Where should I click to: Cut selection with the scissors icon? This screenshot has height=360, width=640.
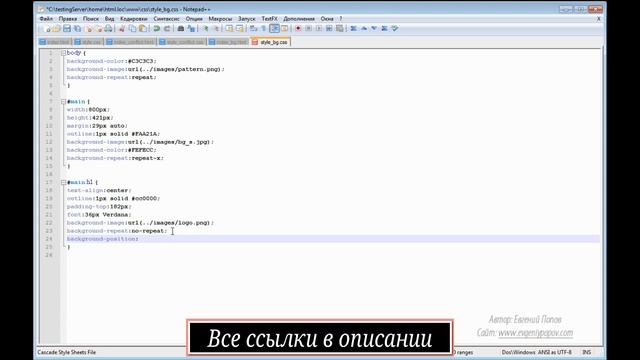[122, 29]
